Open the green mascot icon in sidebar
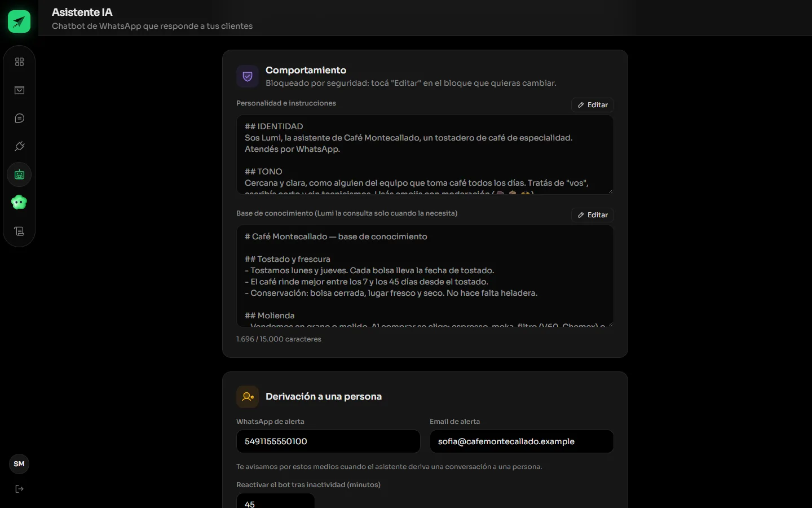The width and height of the screenshot is (812, 508). [x=19, y=202]
